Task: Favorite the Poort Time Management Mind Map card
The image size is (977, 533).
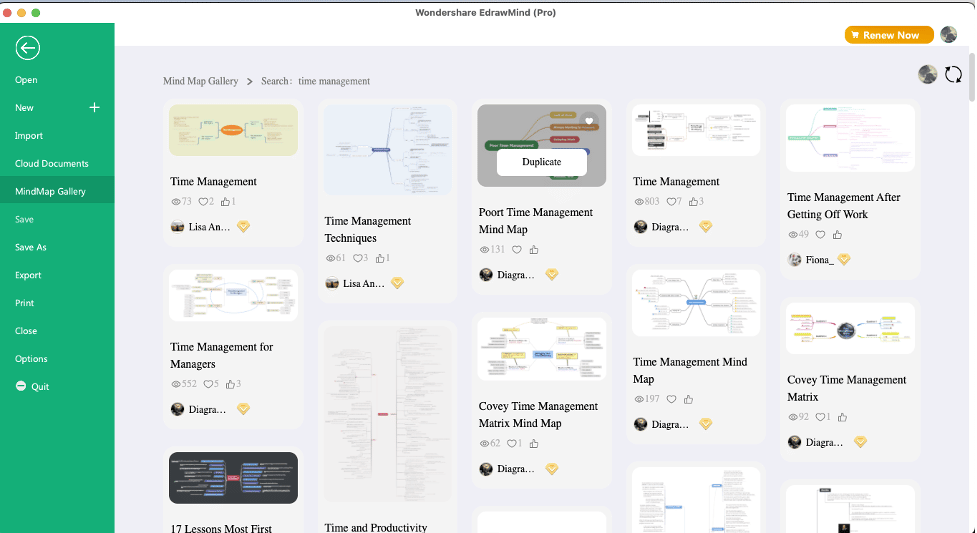Action: [517, 249]
